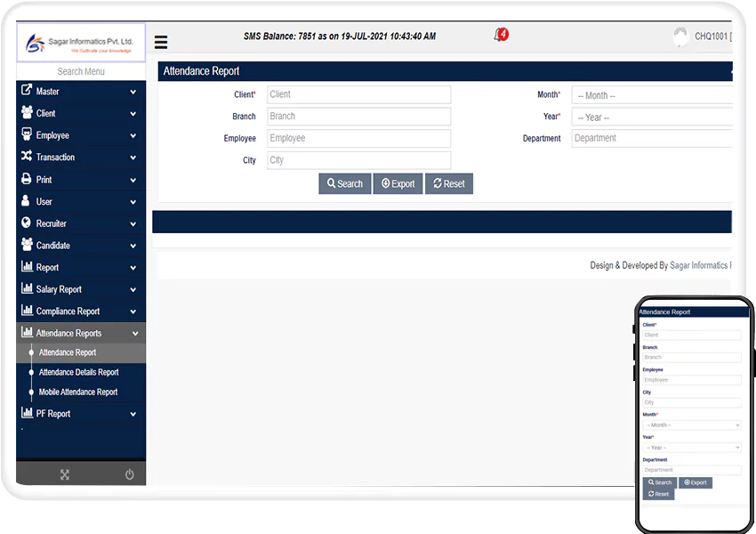Click the power logout icon
The image size is (756, 534).
pos(129,474)
